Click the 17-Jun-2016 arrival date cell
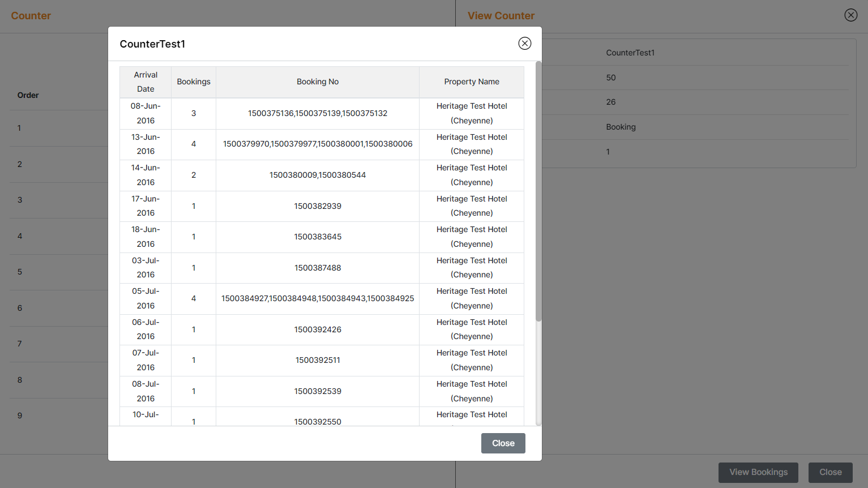 click(x=146, y=206)
